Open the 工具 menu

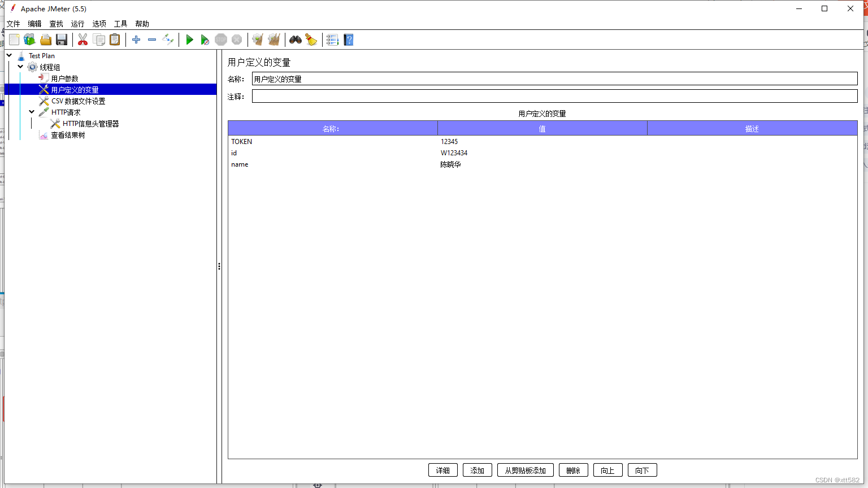[121, 24]
